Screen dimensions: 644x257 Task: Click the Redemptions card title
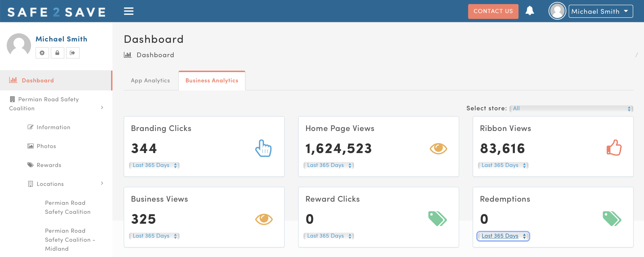505,199
